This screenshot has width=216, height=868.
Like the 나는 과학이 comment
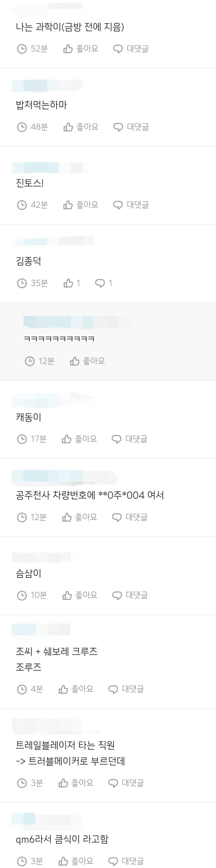[81, 49]
